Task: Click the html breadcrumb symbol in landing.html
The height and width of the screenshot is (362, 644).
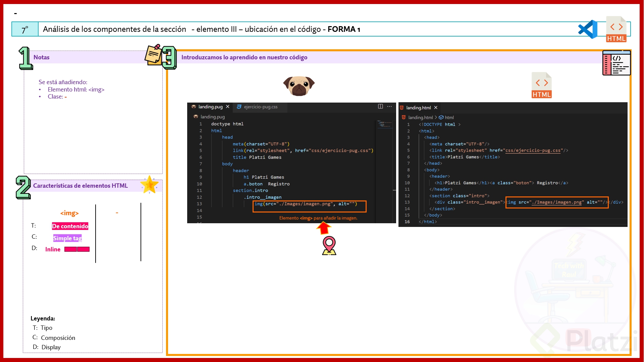Action: point(449,117)
